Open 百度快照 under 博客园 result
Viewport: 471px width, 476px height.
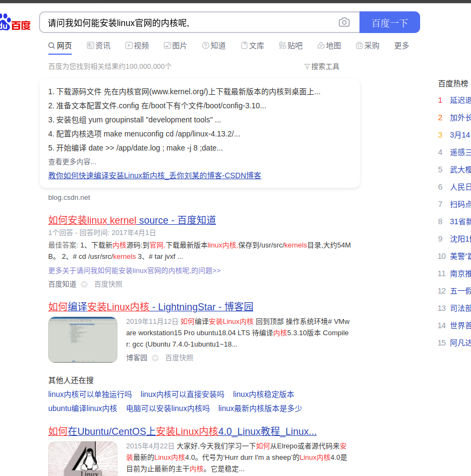179,358
